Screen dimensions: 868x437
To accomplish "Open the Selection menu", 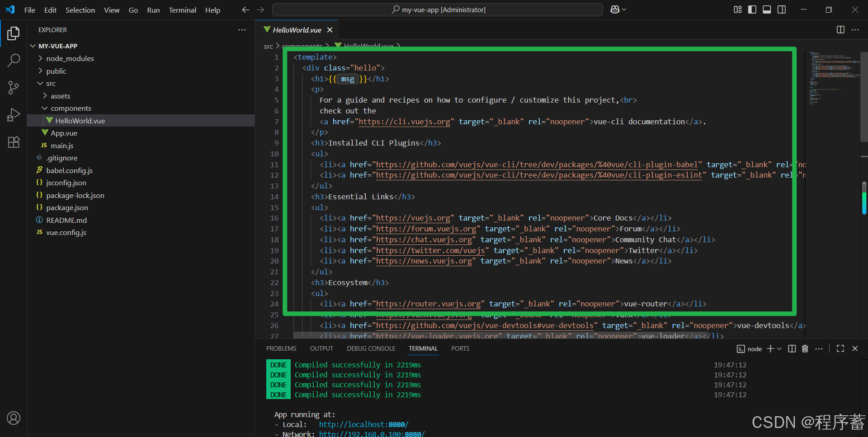I will point(80,10).
